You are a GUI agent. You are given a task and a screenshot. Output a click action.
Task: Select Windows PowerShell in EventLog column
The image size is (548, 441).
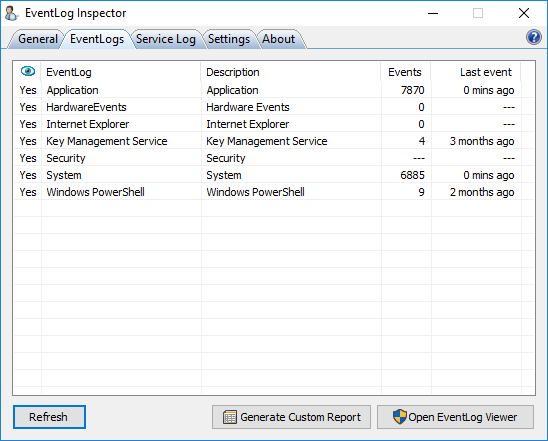click(95, 192)
